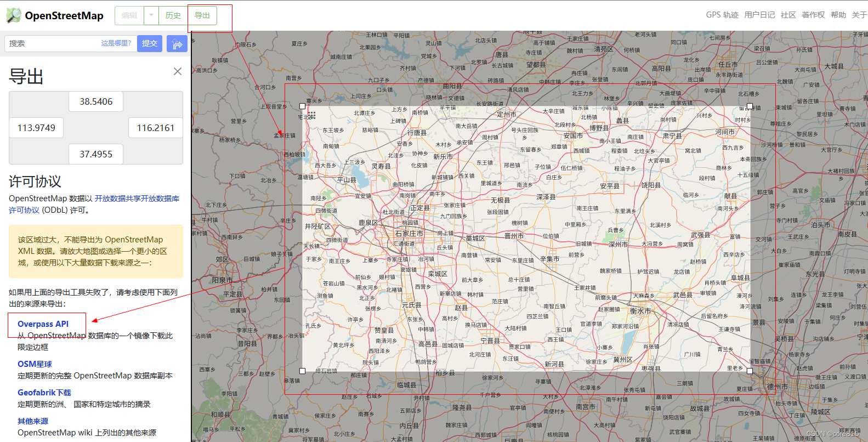Click the 德州市 label on the map

pos(777,387)
